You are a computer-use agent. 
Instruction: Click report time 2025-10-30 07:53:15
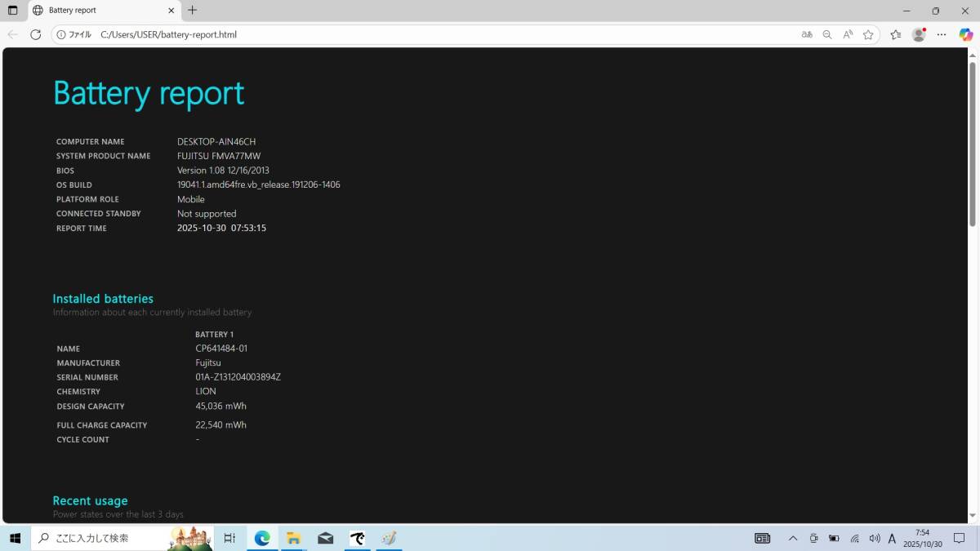pos(221,228)
